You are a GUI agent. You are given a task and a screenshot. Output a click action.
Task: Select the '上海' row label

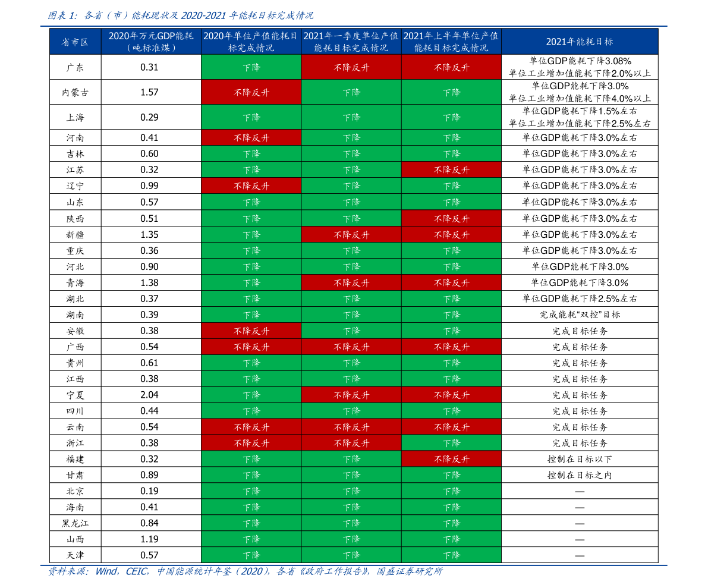pos(75,117)
